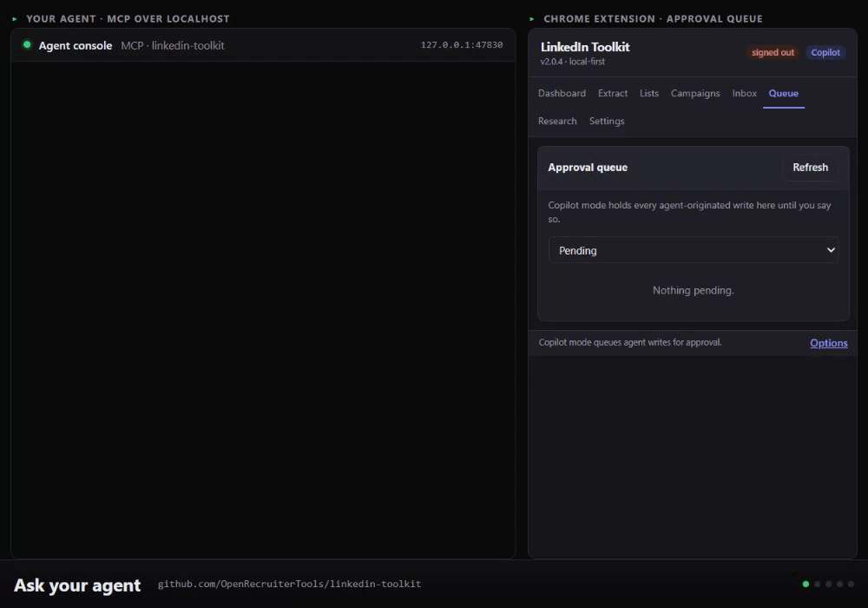Click the green Agent console status dot

(27, 44)
